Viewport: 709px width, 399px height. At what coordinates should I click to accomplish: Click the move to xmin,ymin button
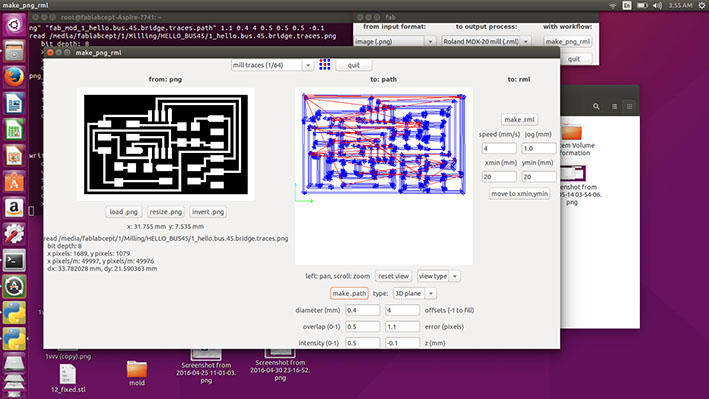(520, 194)
